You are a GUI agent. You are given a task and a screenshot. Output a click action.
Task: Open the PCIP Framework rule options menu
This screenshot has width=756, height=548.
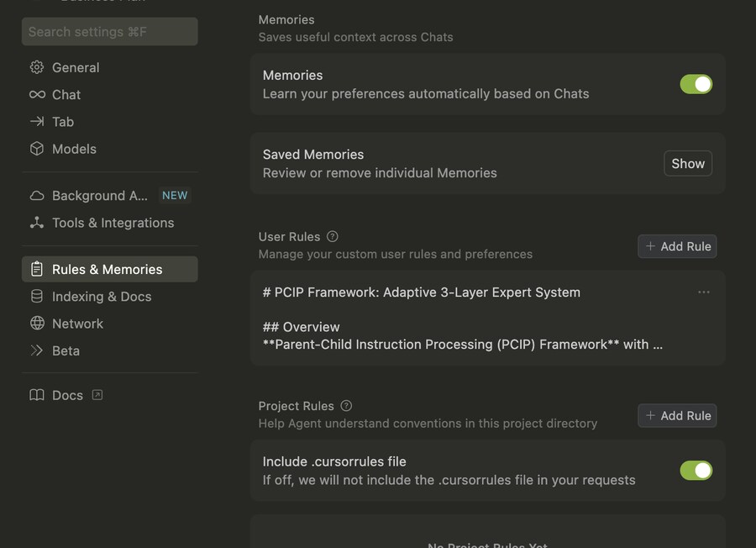tap(704, 292)
